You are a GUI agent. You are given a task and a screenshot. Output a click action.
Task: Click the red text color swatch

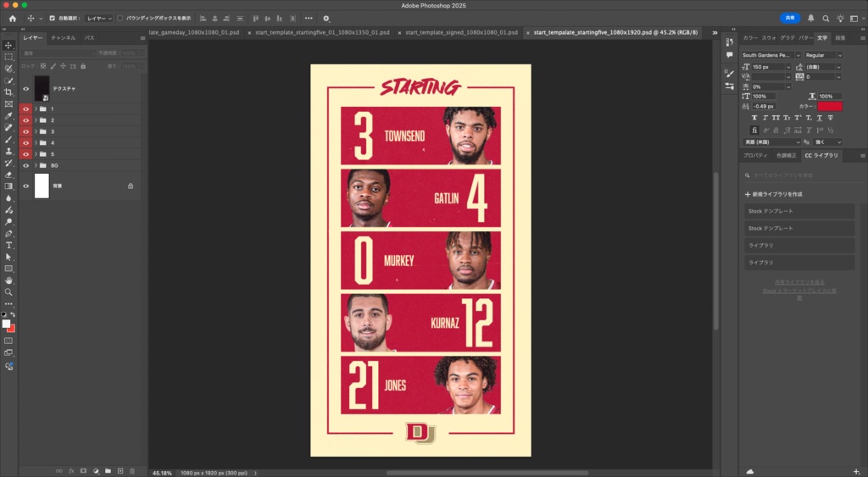[830, 106]
